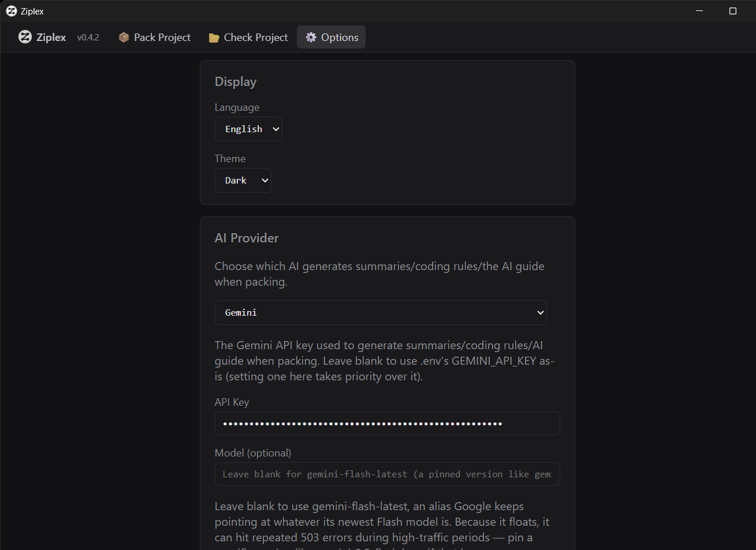Click the Ziplex icon in the title bar

click(11, 11)
